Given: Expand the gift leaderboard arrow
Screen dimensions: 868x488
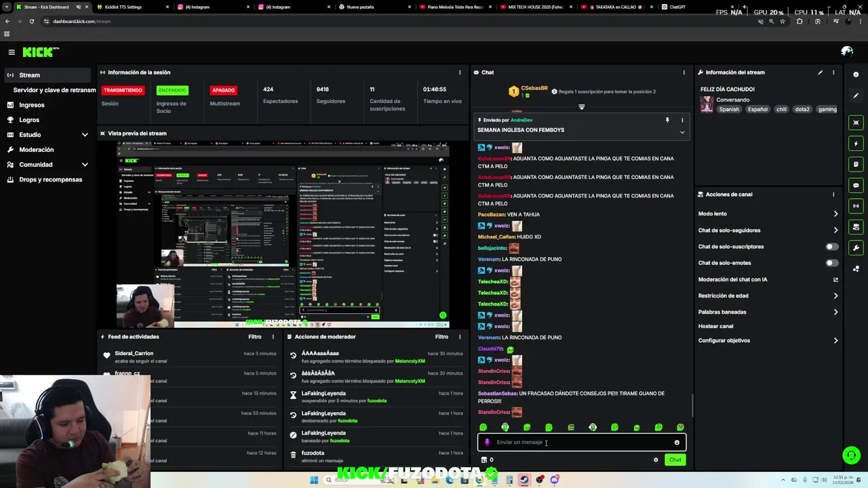Looking at the screenshot, I should point(581,107).
